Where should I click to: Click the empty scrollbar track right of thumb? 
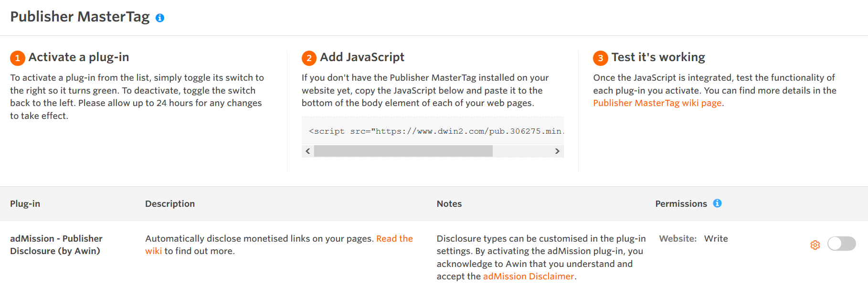(522, 151)
